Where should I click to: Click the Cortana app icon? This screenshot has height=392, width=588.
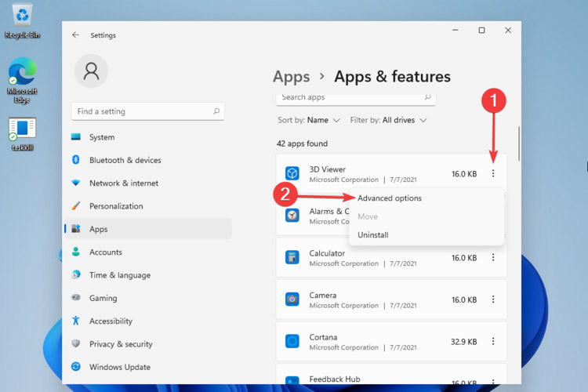(292, 341)
